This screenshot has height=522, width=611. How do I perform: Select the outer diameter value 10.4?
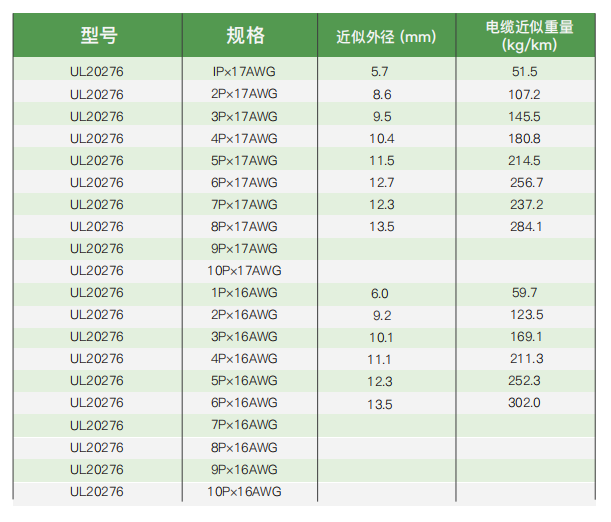381,138
